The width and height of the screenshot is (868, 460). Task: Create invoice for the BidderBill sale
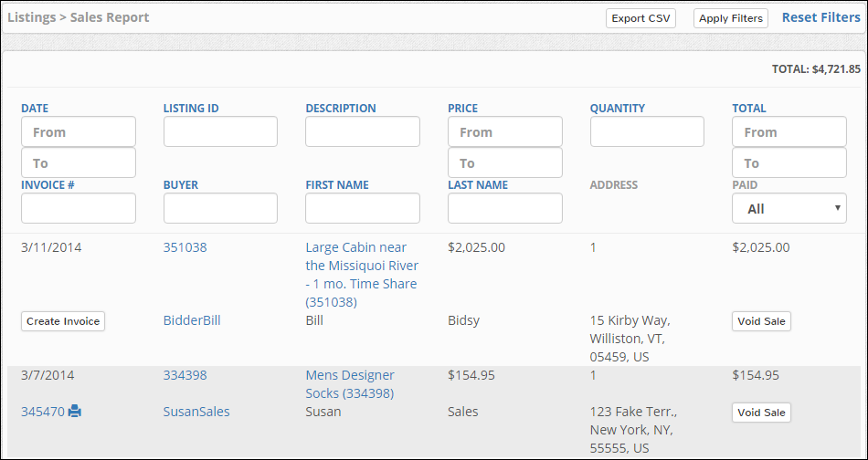click(x=63, y=321)
